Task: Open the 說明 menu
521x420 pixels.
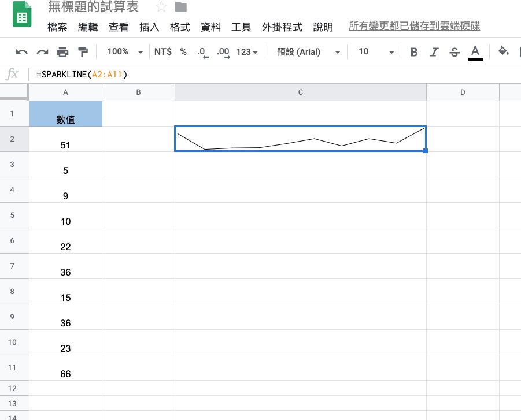Action: pos(323,27)
